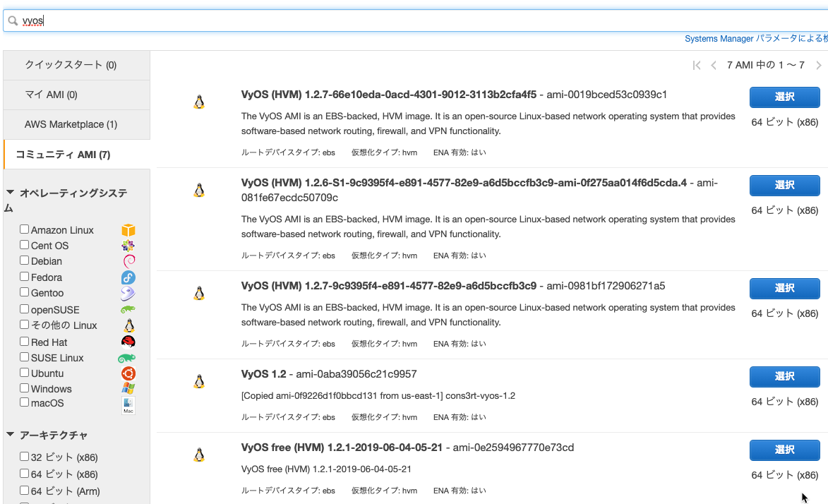Collapse the アーキテクチャ filter section
The image size is (828, 504).
point(10,434)
